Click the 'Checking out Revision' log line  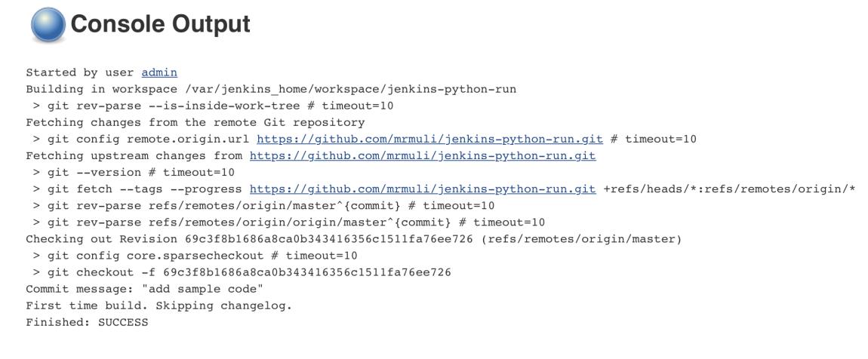353,239
